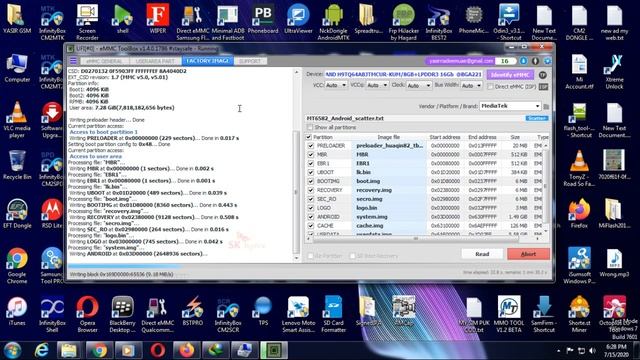Viewport: 640px width, 360px height.
Task: Click the dark round icon next to Identify eMMC
Action: [x=542, y=75]
